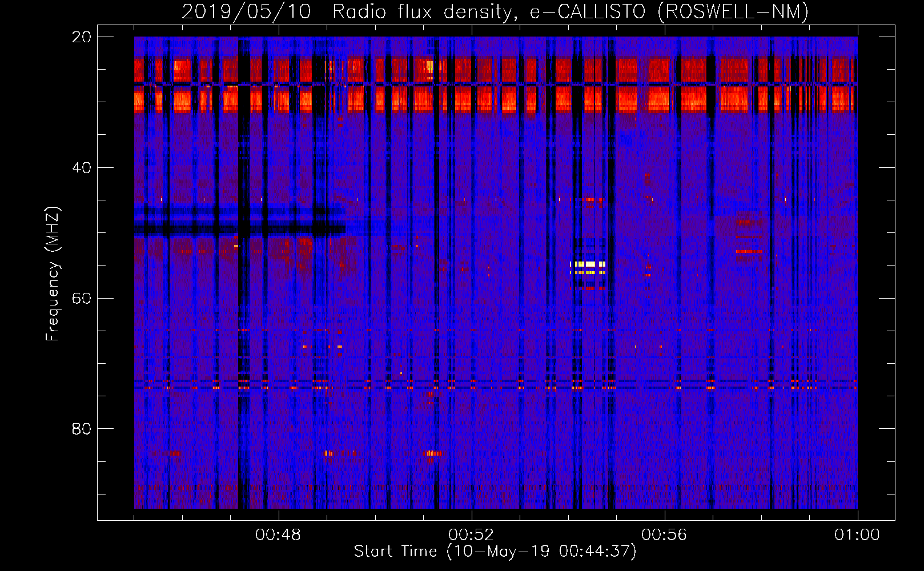The height and width of the screenshot is (571, 924).
Task: Click the 00:56 time tick label
Action: [x=664, y=535]
